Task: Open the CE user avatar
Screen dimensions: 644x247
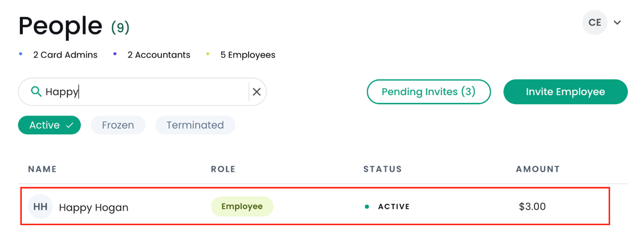Action: tap(594, 22)
